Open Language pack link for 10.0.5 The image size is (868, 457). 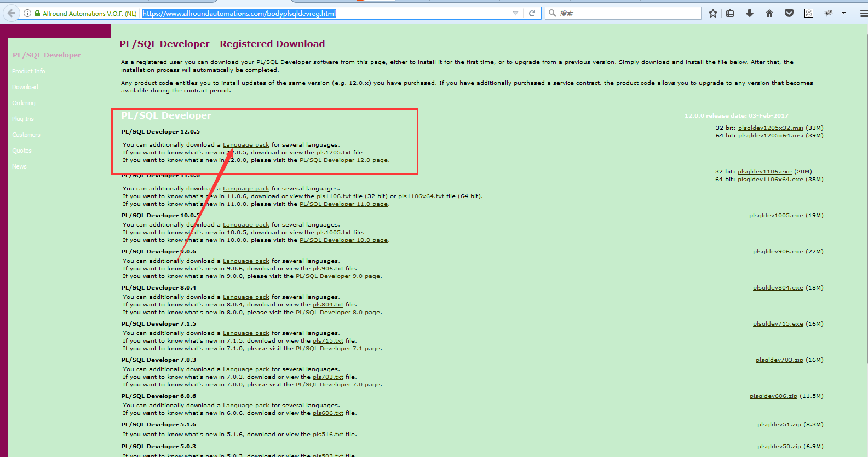pos(246,225)
